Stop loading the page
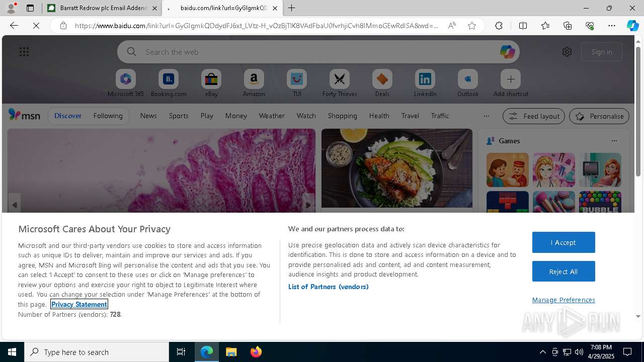 [x=36, y=26]
